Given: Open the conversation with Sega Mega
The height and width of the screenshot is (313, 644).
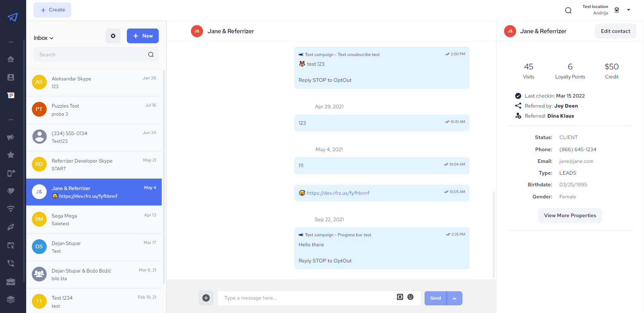Looking at the screenshot, I should [x=94, y=220].
